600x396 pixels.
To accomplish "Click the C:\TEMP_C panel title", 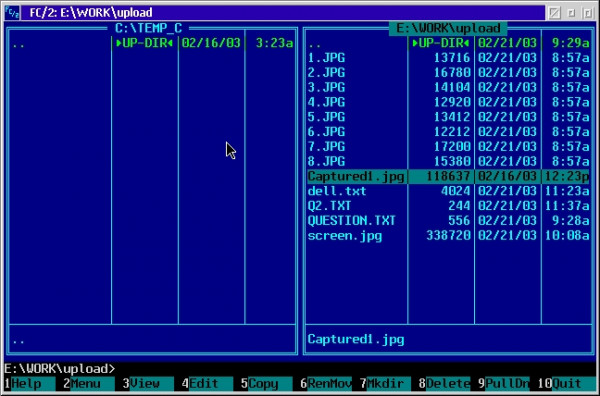I will (148, 28).
